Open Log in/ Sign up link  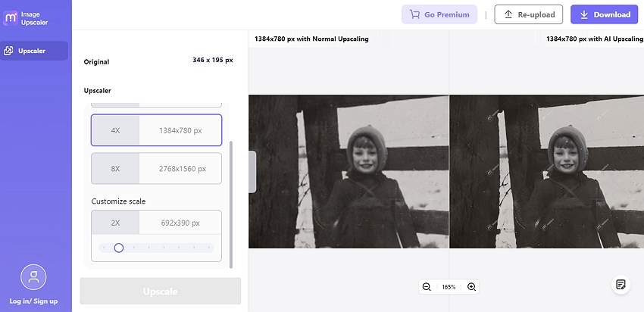[33, 301]
